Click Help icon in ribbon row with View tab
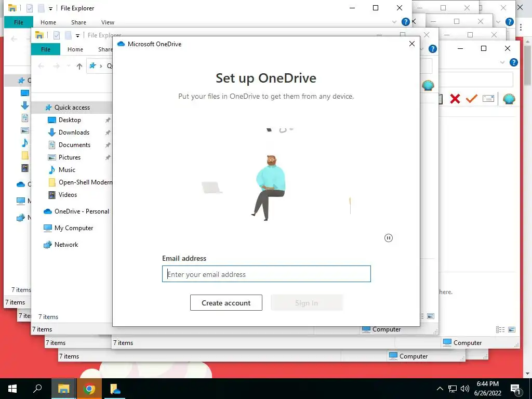532x399 pixels. click(405, 22)
